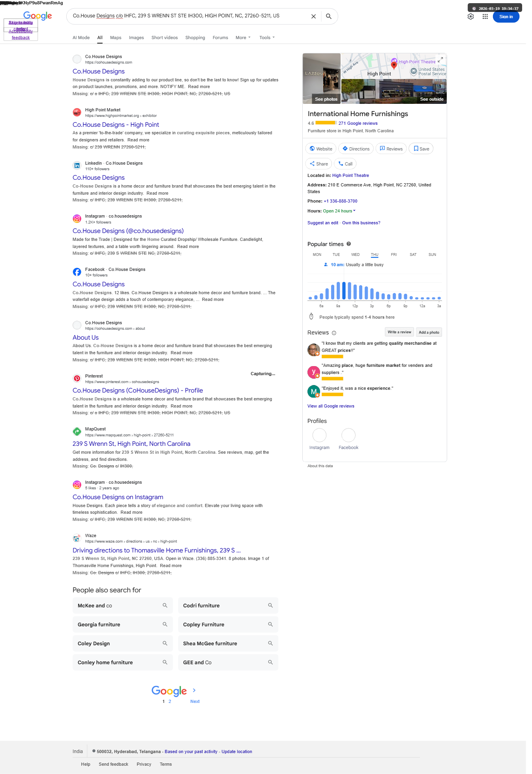The image size is (532, 774).
Task: Open the Short videos tab
Action: coord(165,38)
